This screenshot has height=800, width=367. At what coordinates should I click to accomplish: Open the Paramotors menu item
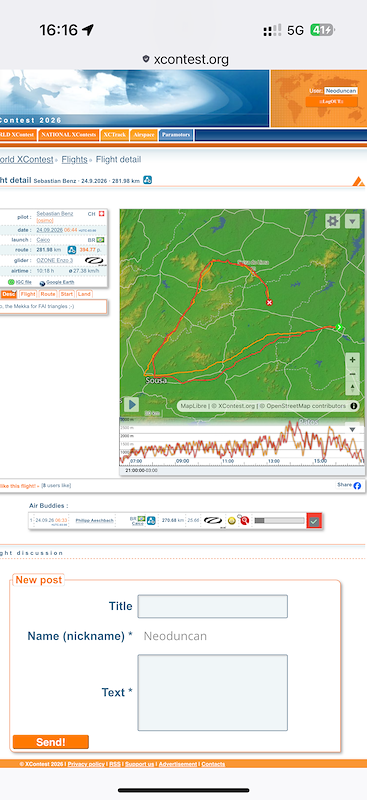[176, 135]
